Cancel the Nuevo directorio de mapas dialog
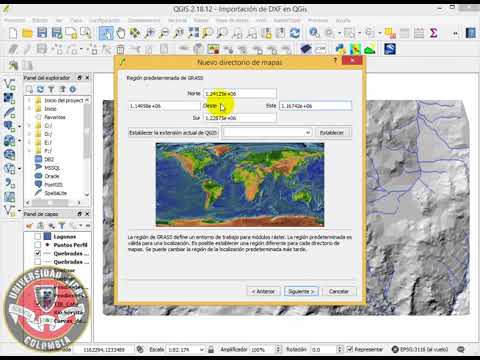Screen dimensions: 480x360 pyautogui.click(x=339, y=291)
